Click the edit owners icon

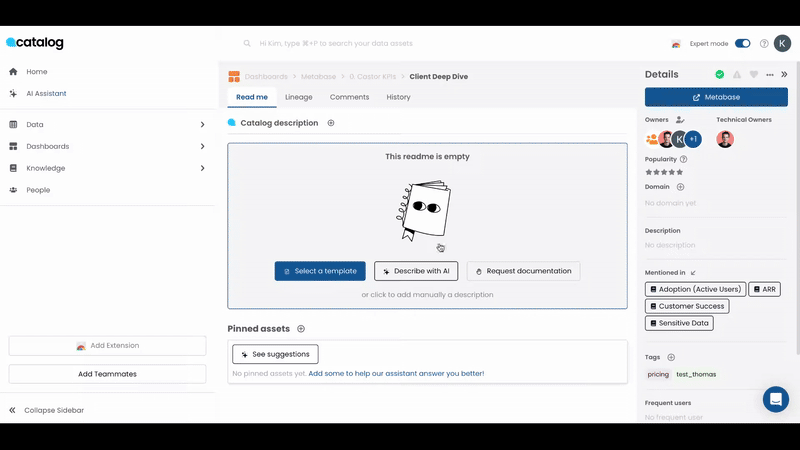pos(680,120)
